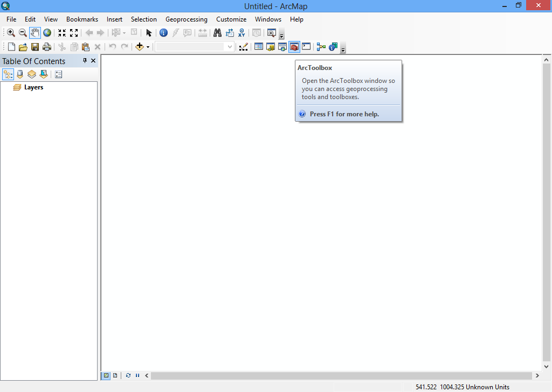Open an existing map document

tap(23, 47)
